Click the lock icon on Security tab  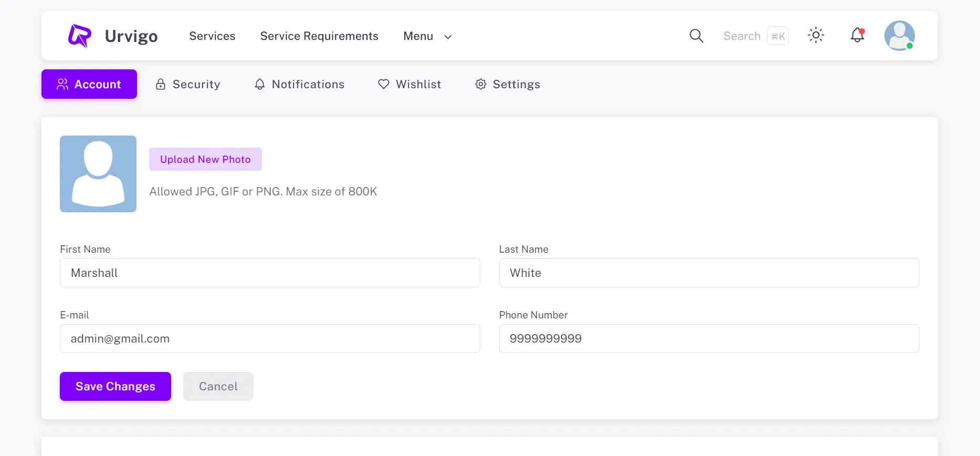coord(161,85)
